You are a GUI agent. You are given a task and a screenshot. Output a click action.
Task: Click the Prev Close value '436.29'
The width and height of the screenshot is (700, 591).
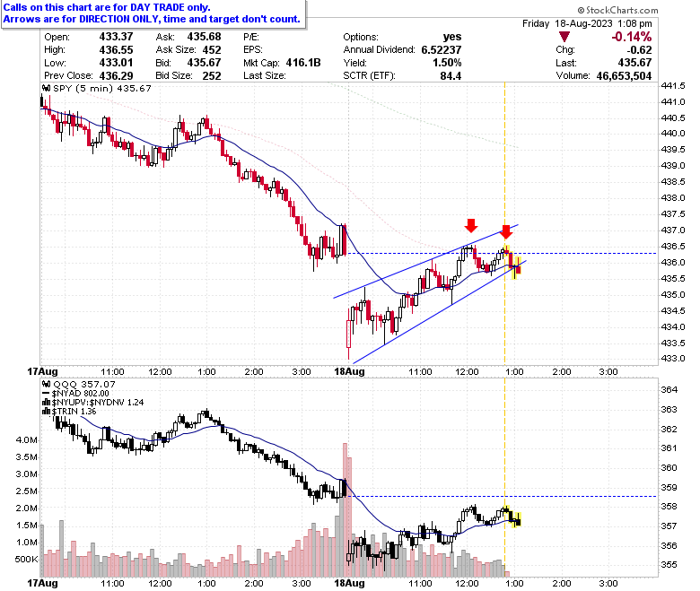pyautogui.click(x=116, y=76)
